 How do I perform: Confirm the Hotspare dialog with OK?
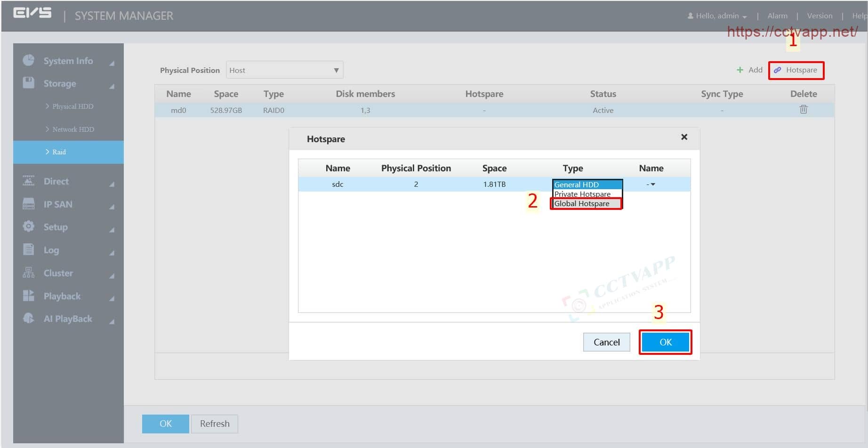coord(665,342)
